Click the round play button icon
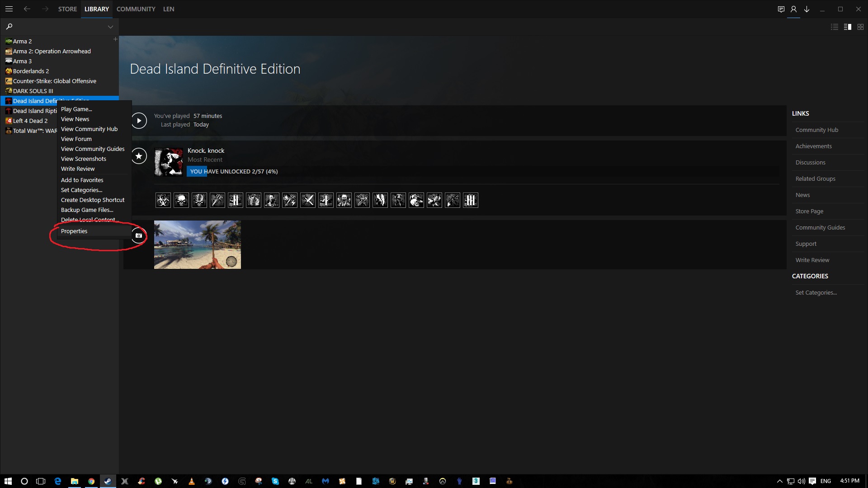Screen dimensions: 868x488 (x=139, y=121)
